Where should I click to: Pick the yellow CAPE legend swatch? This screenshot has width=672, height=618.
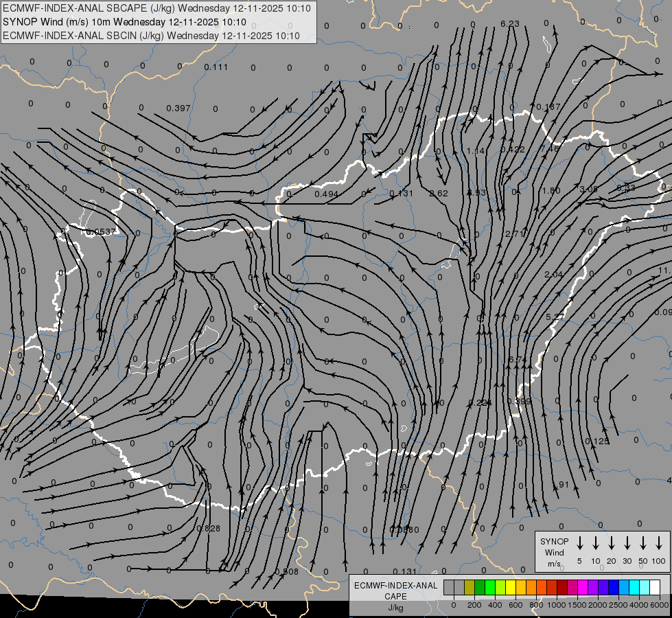(511, 587)
